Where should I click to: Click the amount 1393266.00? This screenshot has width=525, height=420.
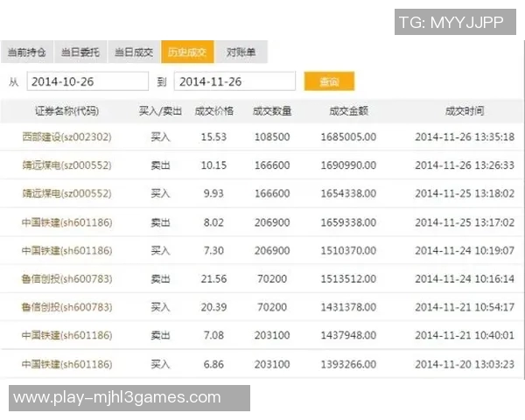coord(348,364)
